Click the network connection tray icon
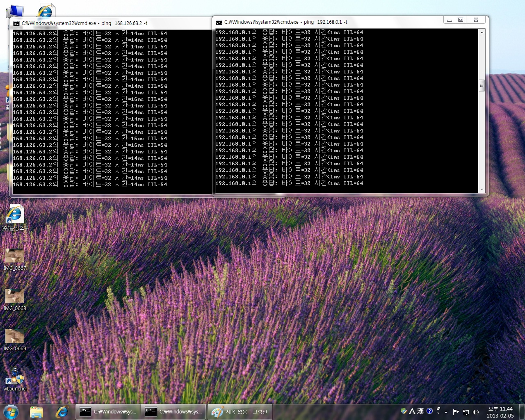This screenshot has height=420, width=525. coord(466,412)
